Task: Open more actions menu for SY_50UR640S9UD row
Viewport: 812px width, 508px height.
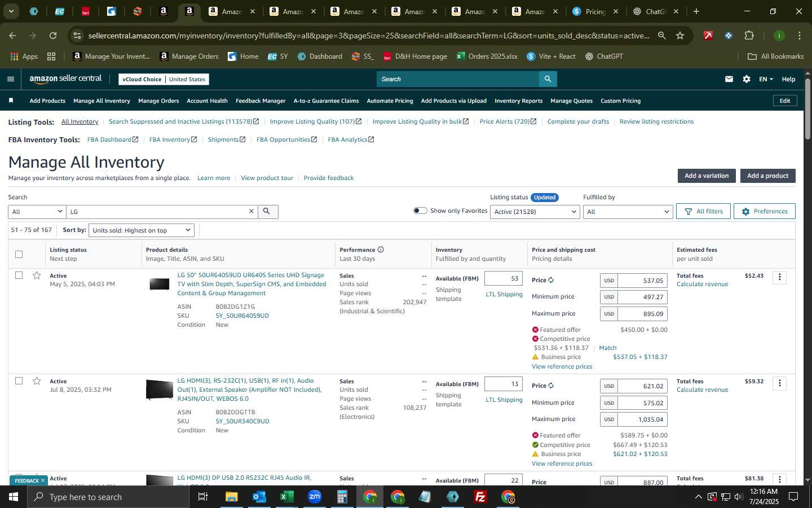Action: [x=780, y=277]
